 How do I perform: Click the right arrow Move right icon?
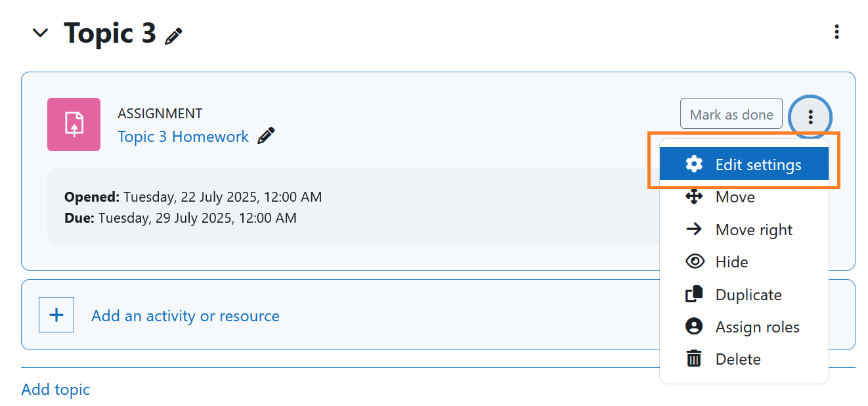tap(694, 229)
